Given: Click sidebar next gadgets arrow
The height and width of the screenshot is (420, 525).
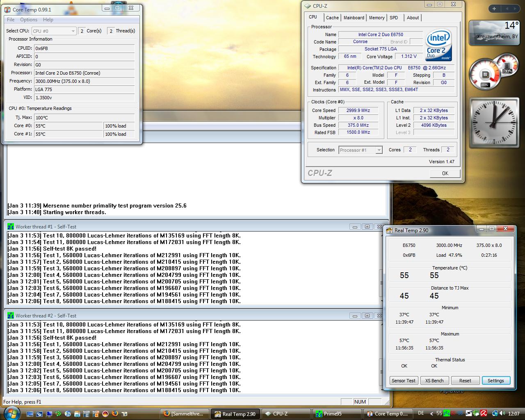Looking at the screenshot, I should point(515,8).
